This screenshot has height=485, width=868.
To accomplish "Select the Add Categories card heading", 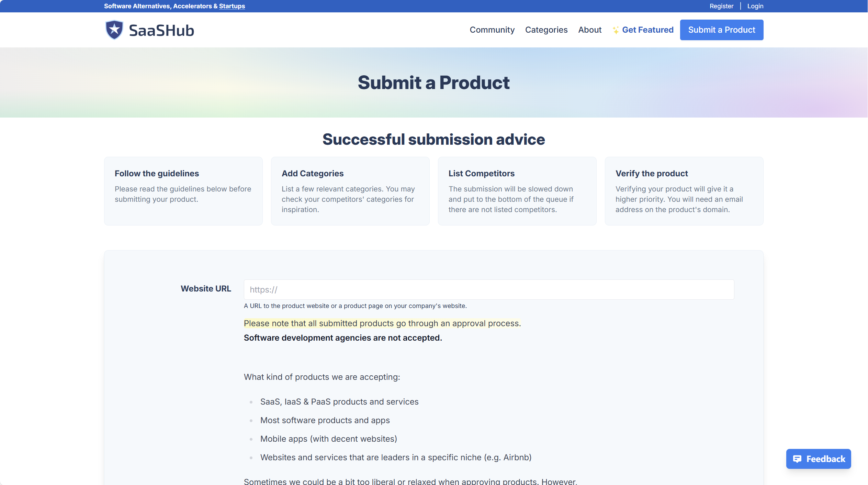I will (x=313, y=173).
